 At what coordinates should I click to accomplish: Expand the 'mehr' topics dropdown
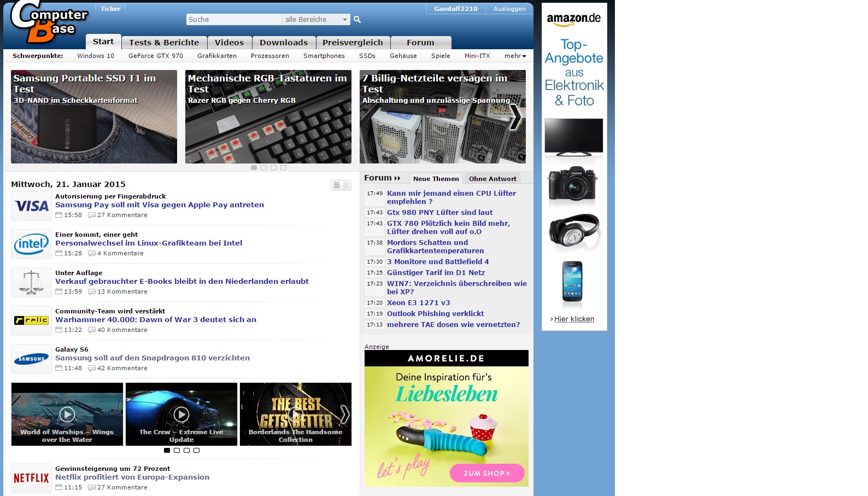point(515,56)
